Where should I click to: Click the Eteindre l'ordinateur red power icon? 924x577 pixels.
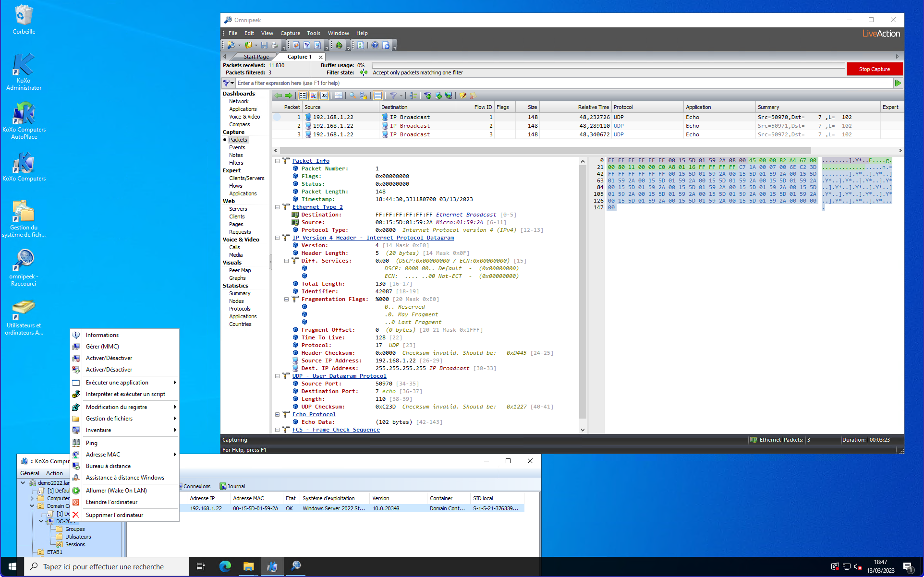[x=76, y=502]
